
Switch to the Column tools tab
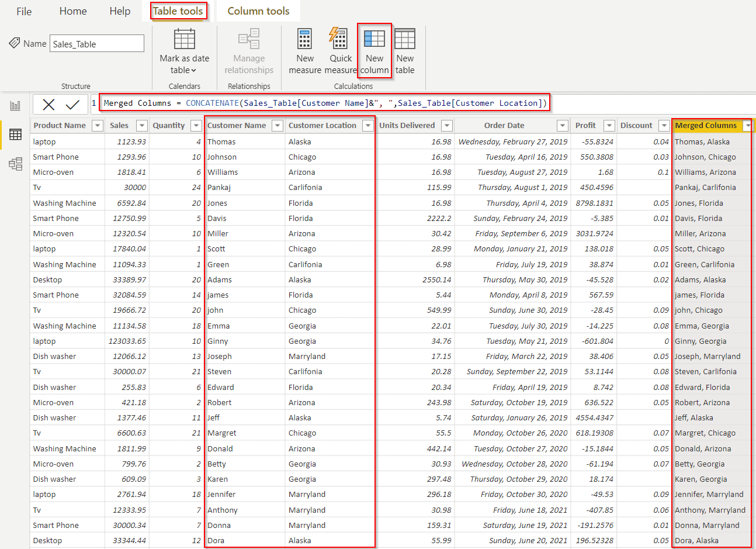point(258,10)
